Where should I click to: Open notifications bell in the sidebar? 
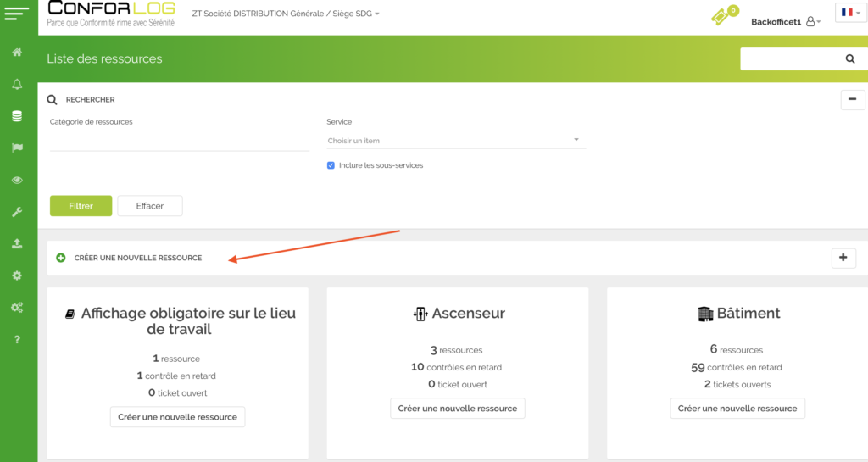pyautogui.click(x=17, y=84)
